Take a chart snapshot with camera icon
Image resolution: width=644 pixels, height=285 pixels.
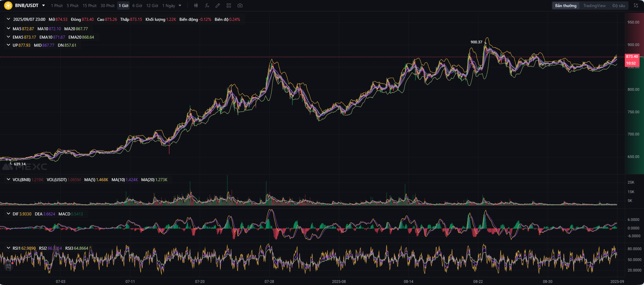pyautogui.click(x=240, y=5)
